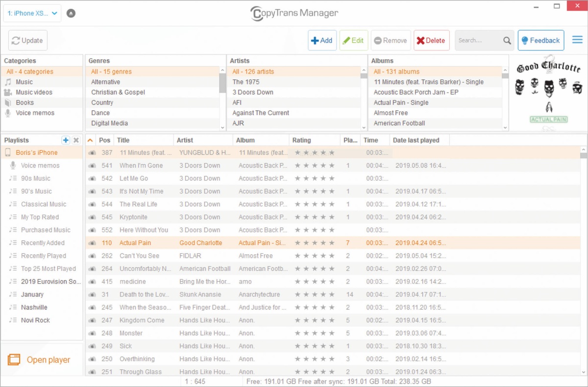Click cloud icon of When I'm Gone row

click(x=92, y=166)
